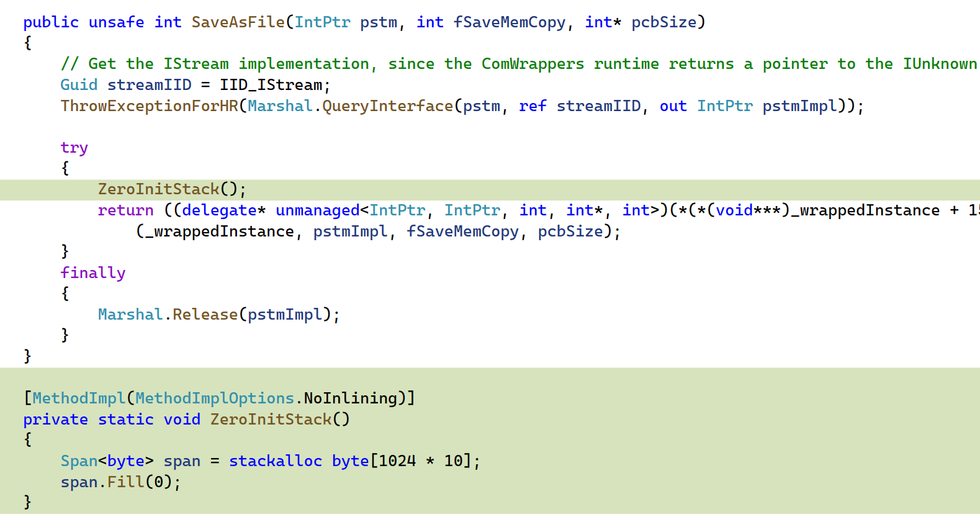Click 'QueryInterface' in the Marshal call
Viewport: 980px width, 517px height.
(388, 106)
